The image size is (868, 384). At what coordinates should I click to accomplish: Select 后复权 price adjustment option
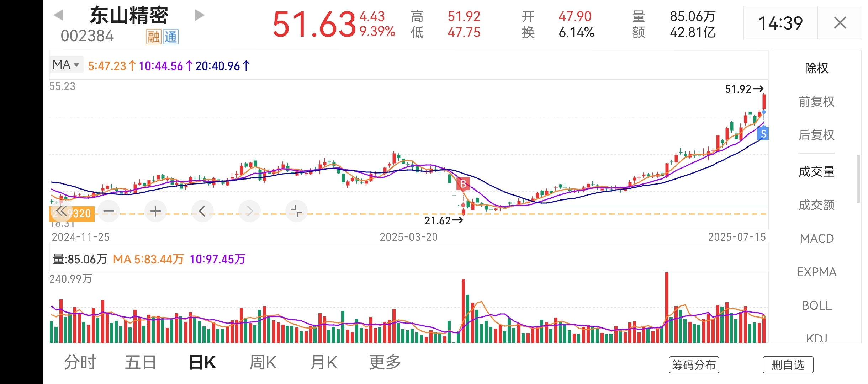pyautogui.click(x=816, y=135)
